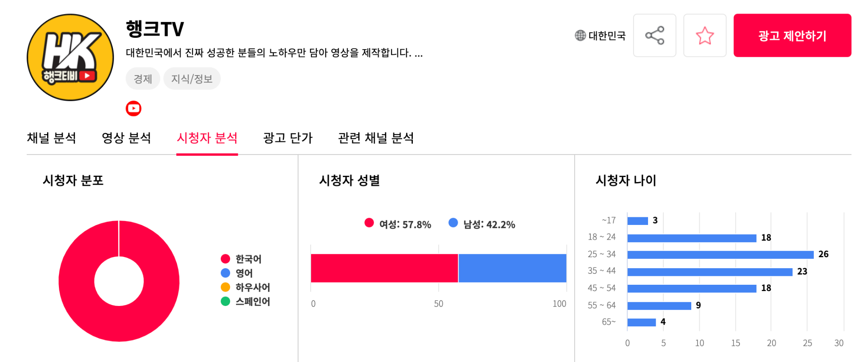Click the globe icon beside 대한민국
868x362 pixels.
(580, 36)
